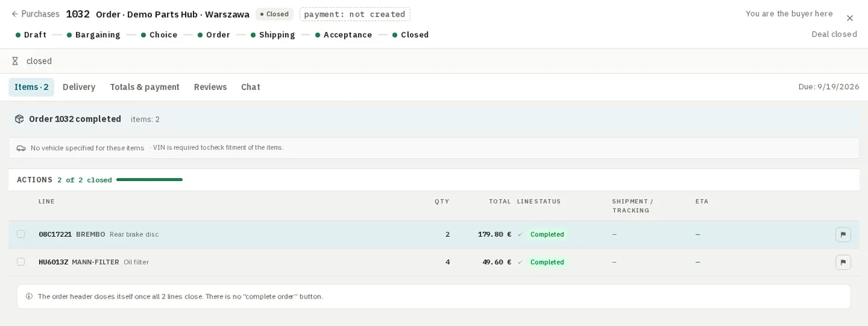Click the Due: 9/19/2026 date
This screenshot has width=868, height=326.
pos(829,87)
